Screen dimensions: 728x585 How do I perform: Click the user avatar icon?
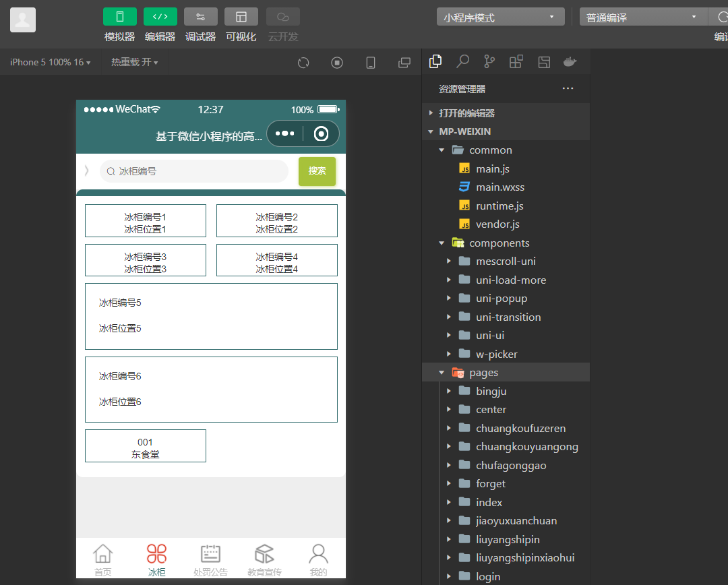point(23,20)
